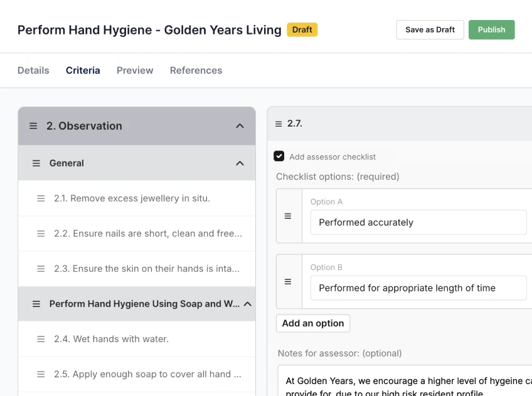The width and height of the screenshot is (532, 396).
Task: Save the assessment as draft
Action: coord(430,29)
